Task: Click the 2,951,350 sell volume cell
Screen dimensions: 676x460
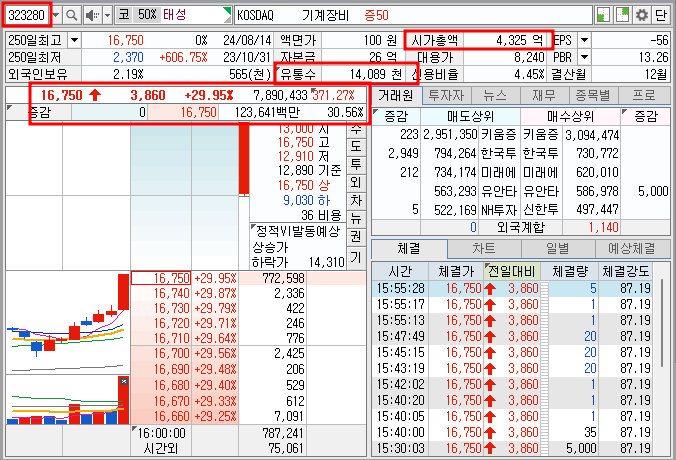Action: click(x=450, y=135)
